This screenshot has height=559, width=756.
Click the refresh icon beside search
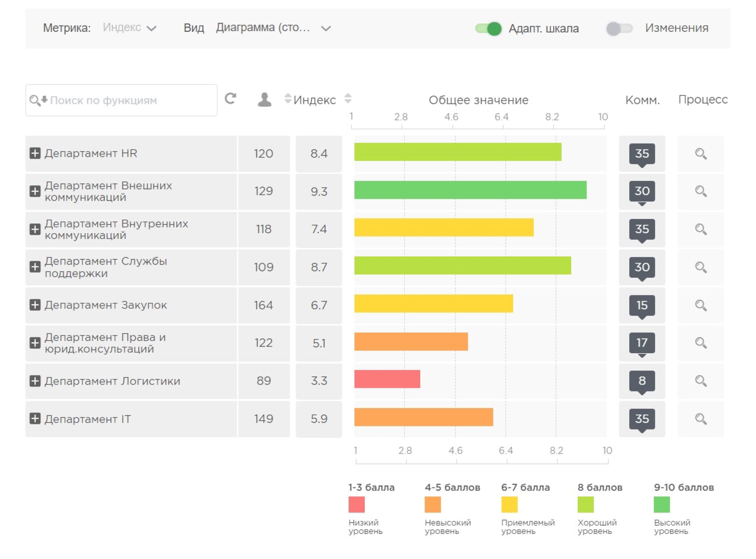[x=231, y=99]
